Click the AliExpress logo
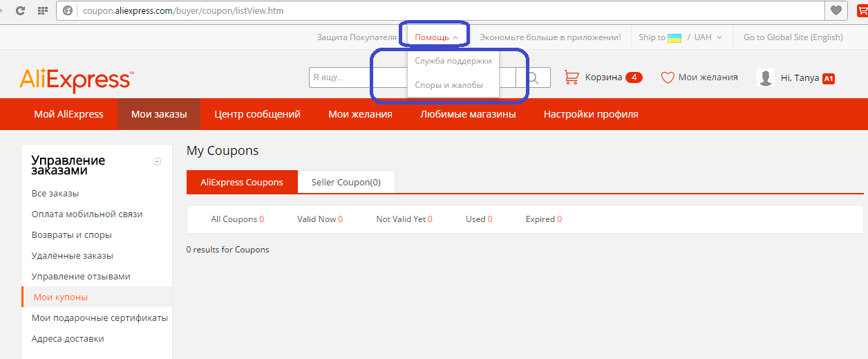This screenshot has height=359, width=868. (77, 80)
